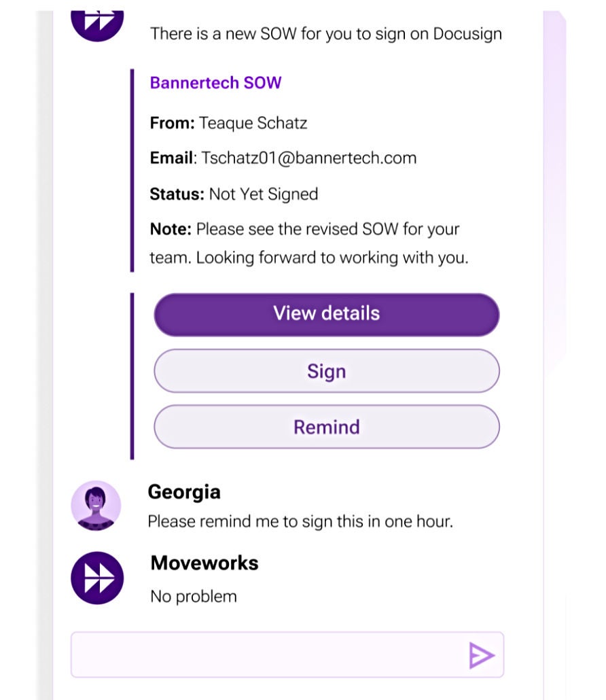Click the "No problem" reply text
The height and width of the screenshot is (700, 606).
click(x=194, y=597)
